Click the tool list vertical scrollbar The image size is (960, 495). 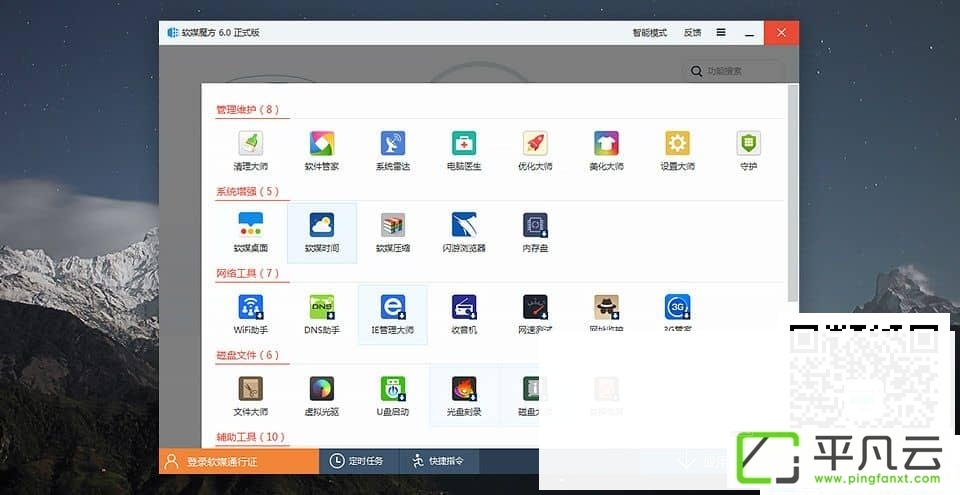click(793, 193)
